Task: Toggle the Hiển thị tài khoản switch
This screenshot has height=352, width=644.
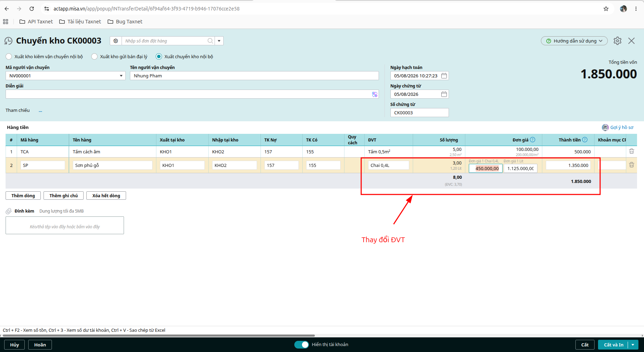Action: [x=301, y=345]
